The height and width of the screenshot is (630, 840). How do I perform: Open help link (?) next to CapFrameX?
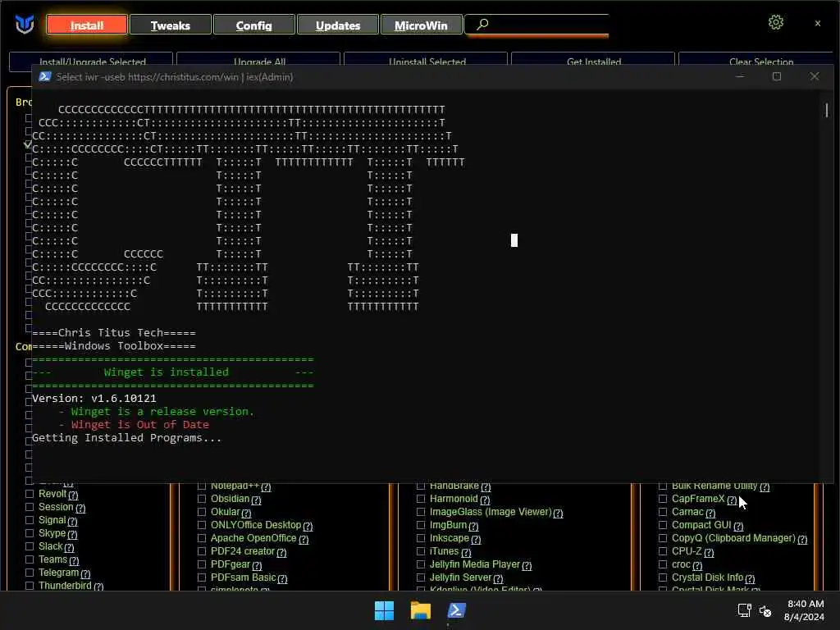click(732, 500)
